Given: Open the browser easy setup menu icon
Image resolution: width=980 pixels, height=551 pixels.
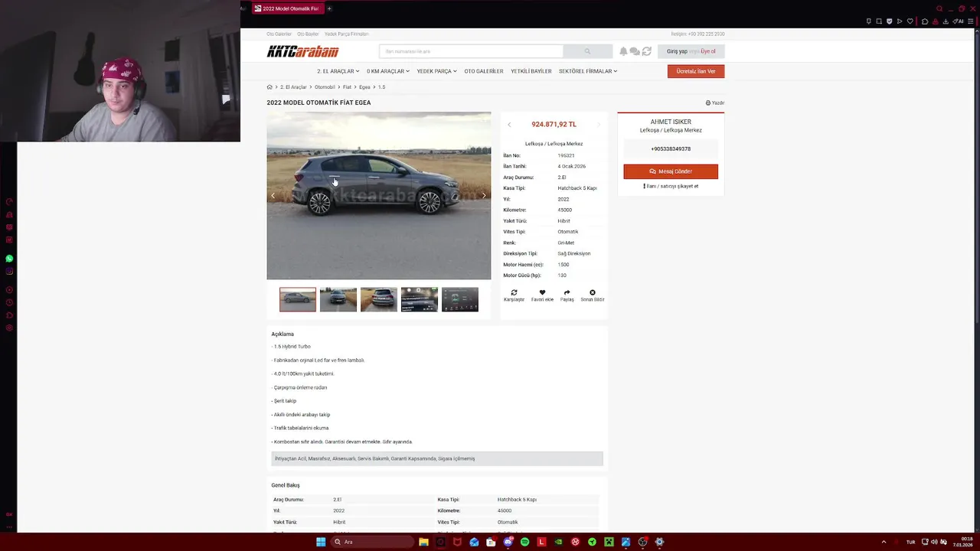Looking at the screenshot, I should click(971, 21).
